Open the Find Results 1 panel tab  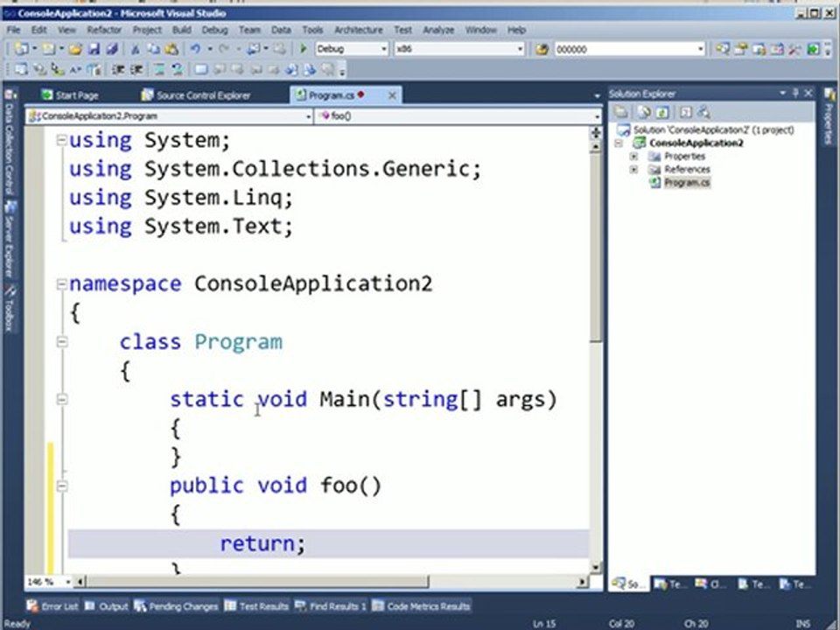[331, 606]
